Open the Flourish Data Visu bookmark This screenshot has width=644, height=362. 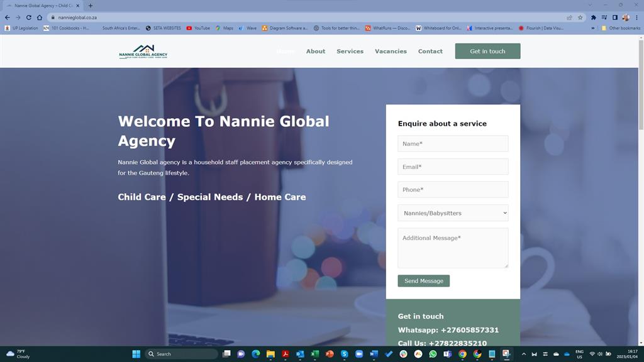[541, 28]
